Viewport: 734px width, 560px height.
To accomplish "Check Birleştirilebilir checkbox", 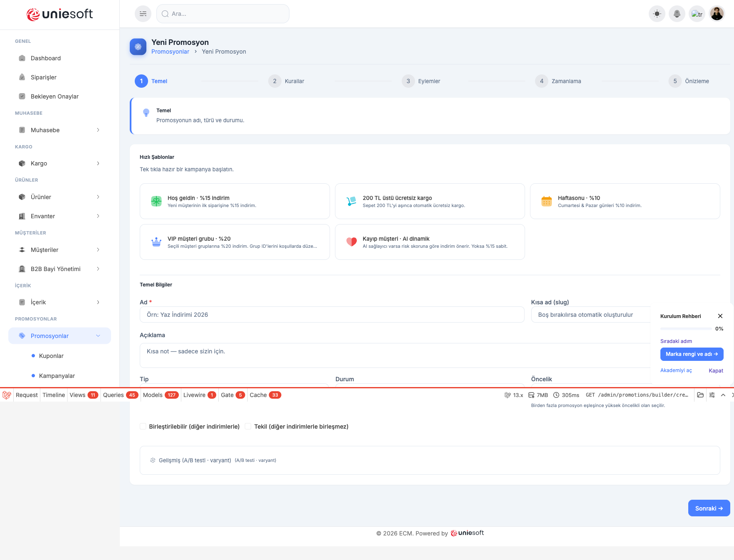I will (143, 427).
